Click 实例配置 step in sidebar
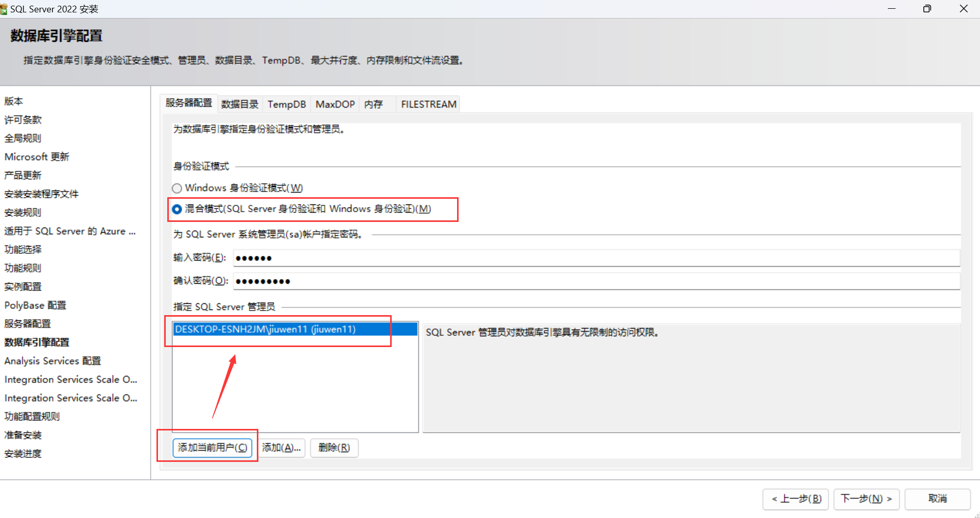This screenshot has height=518, width=980. coord(23,287)
